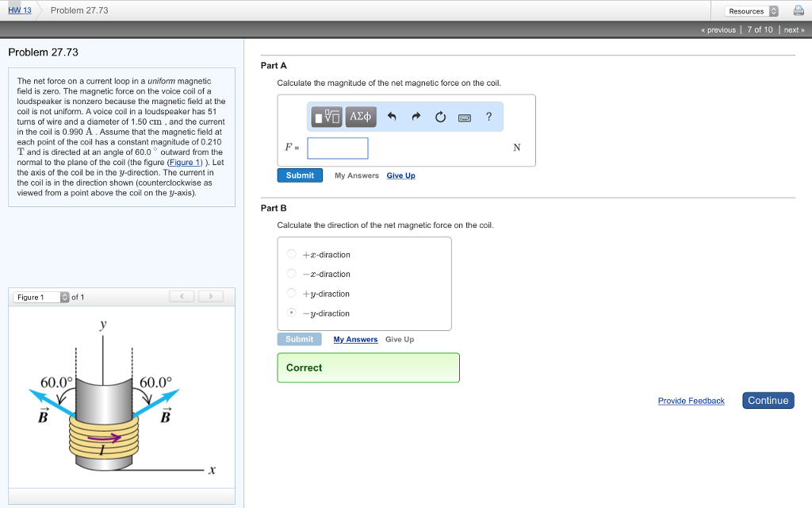Go to next figure arrow
Screen dimensions: 812x508
211,297
